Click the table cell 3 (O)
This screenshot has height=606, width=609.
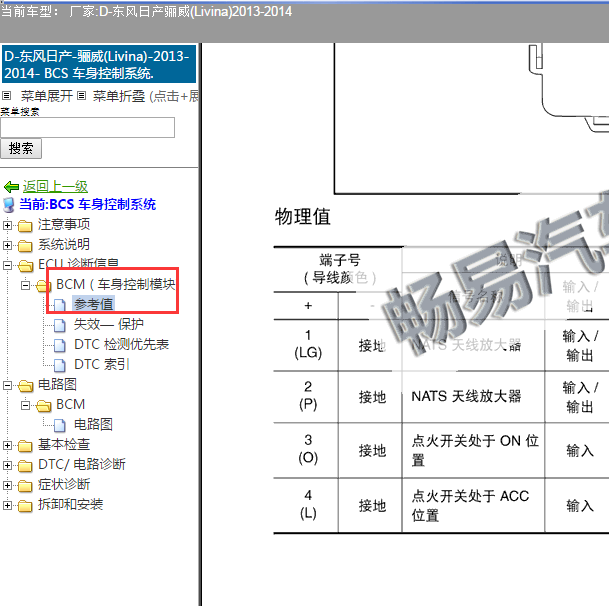click(308, 449)
